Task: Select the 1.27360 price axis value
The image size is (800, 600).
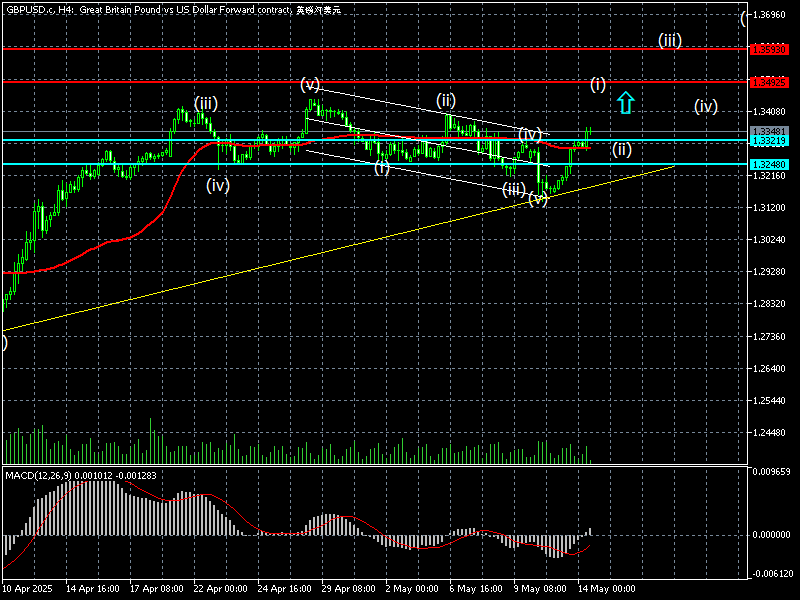Action: tap(769, 336)
